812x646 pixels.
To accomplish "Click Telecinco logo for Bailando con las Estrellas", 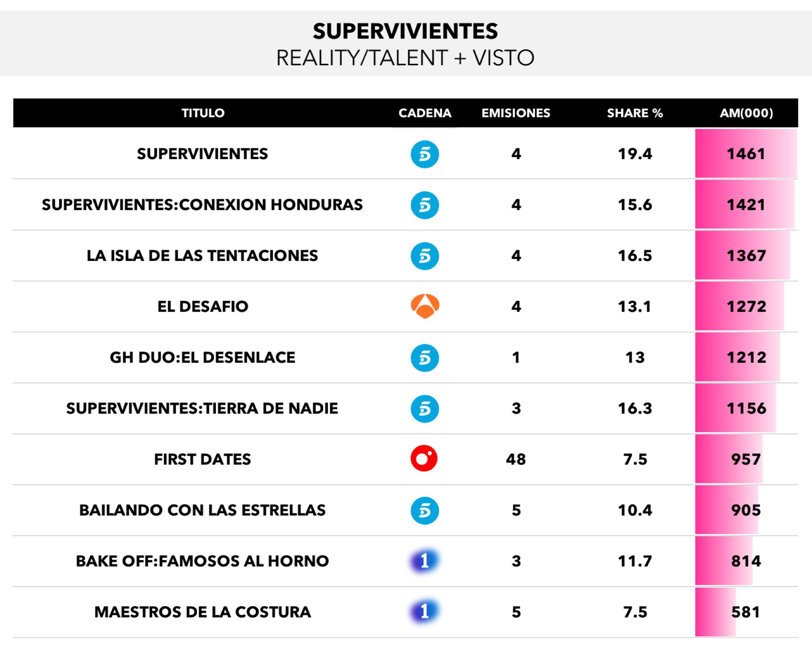I will [x=425, y=510].
